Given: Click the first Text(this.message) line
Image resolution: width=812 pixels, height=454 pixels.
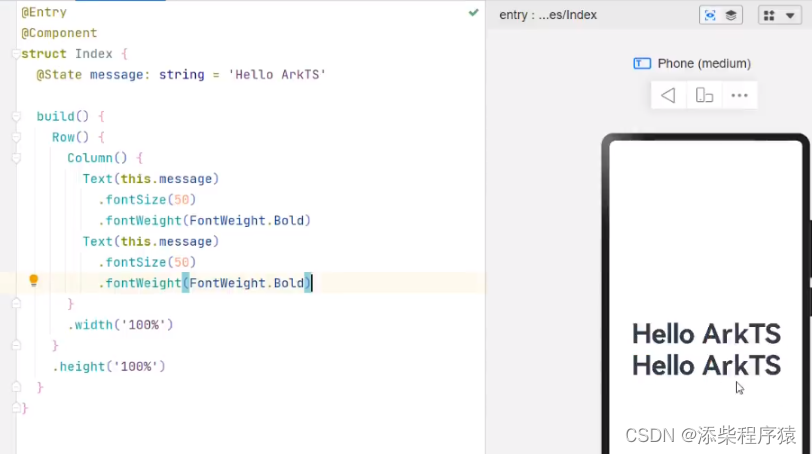Looking at the screenshot, I should pos(151,179).
